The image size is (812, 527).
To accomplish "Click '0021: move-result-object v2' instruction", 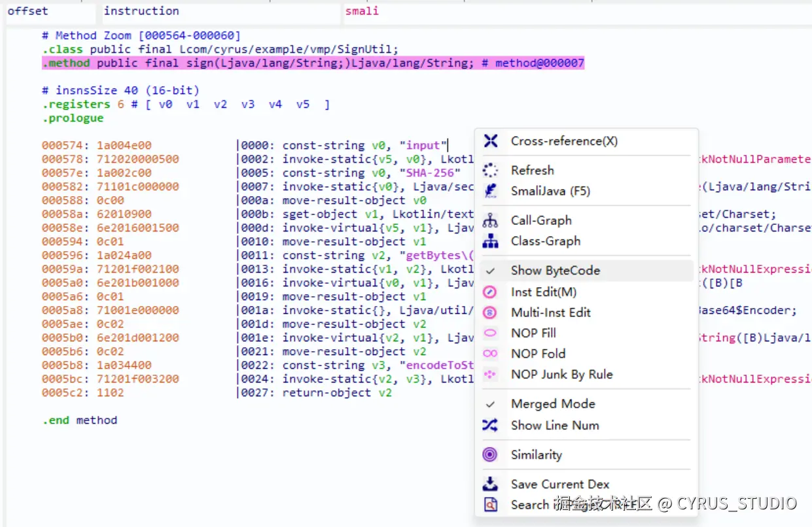I will tap(333, 351).
